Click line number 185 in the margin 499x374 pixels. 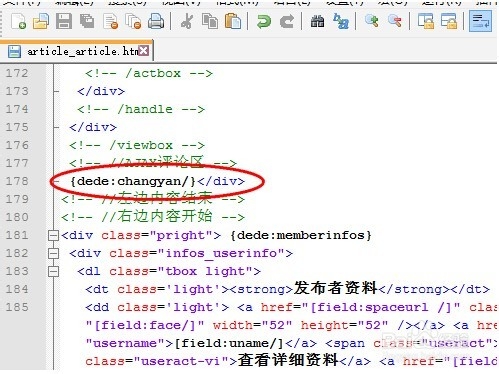click(x=17, y=307)
